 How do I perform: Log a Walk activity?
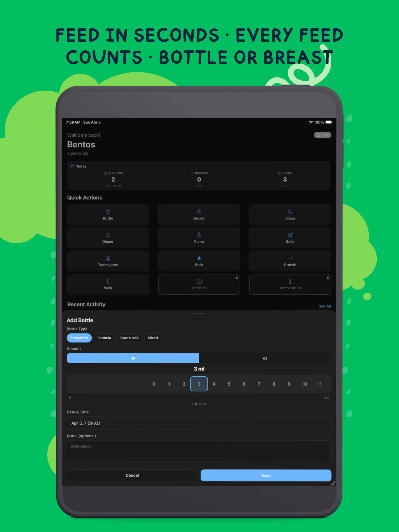[108, 284]
